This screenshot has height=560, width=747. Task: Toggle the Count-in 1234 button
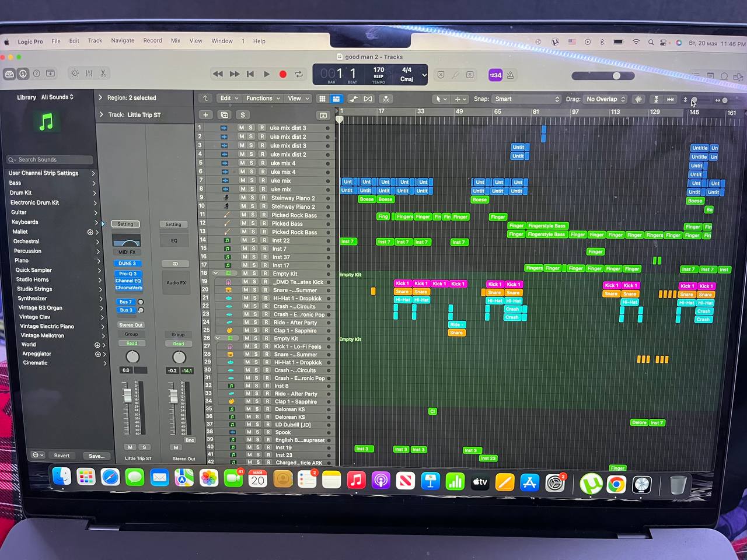coord(495,75)
